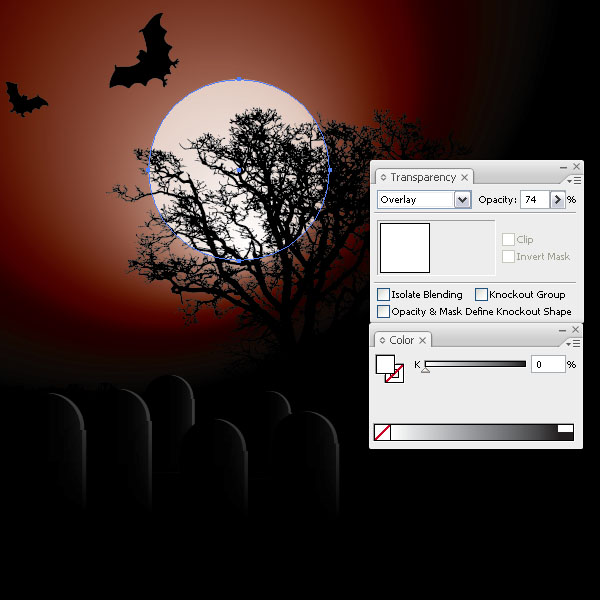Click the grayscale spectrum ramp
The image size is (600, 600).
point(474,432)
